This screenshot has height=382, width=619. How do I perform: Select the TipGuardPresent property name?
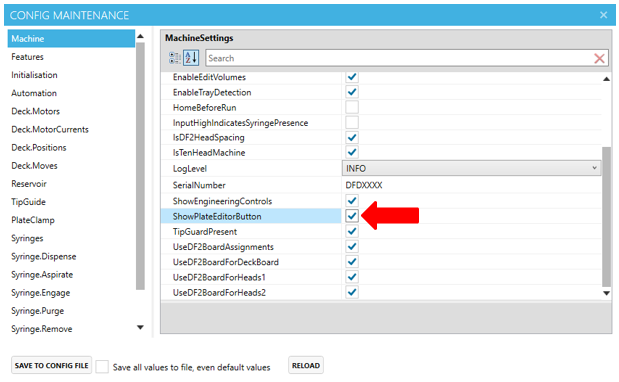click(205, 232)
